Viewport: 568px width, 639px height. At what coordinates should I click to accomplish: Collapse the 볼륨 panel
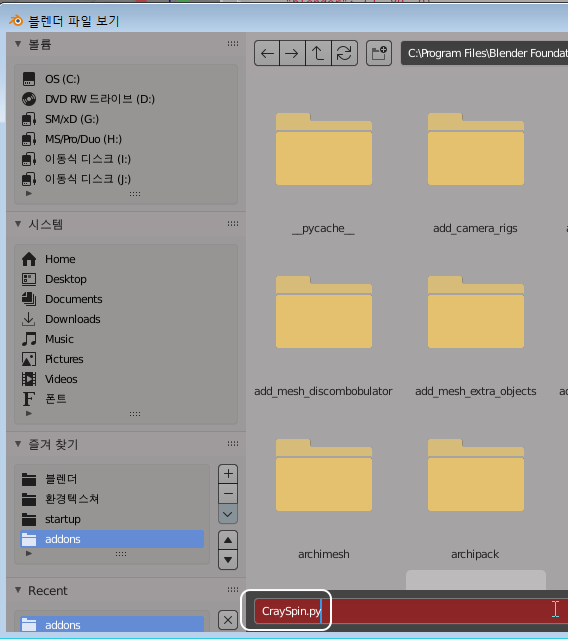click(18, 44)
